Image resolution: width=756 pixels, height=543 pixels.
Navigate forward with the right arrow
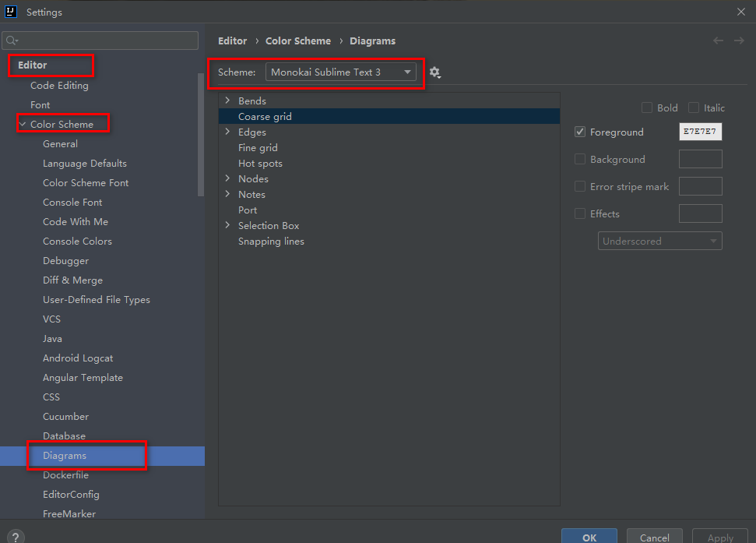[739, 41]
